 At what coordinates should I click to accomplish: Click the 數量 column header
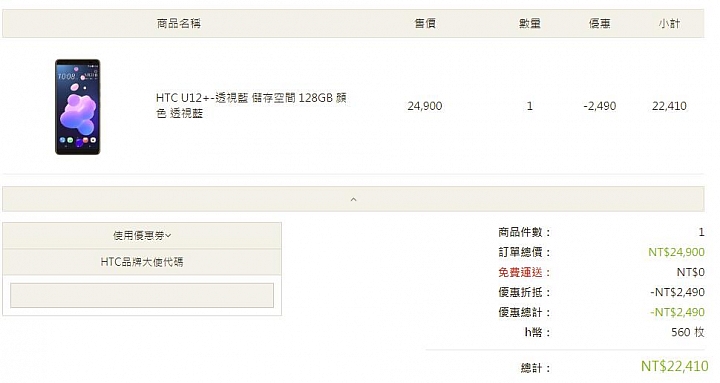pyautogui.click(x=529, y=23)
